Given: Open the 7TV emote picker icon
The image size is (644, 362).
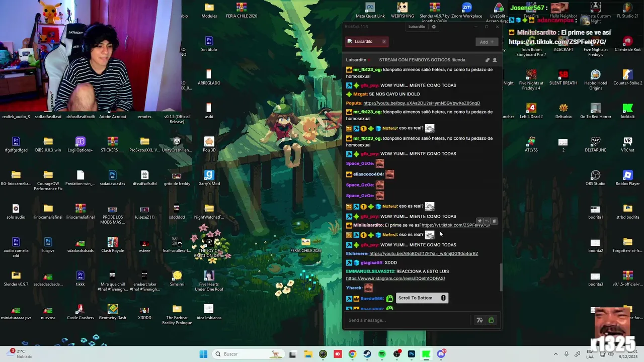Looking at the screenshot, I should [479, 320].
